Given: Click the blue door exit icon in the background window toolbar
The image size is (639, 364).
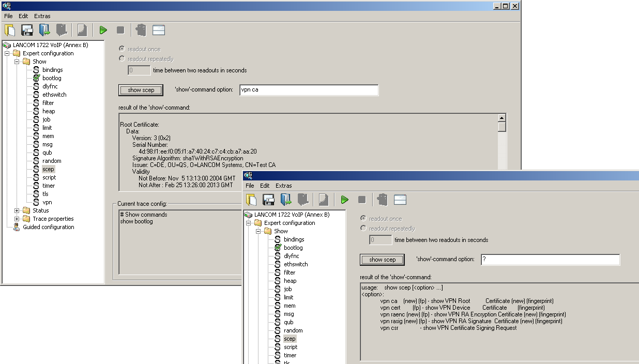Looking at the screenshot, I should (x=44, y=30).
